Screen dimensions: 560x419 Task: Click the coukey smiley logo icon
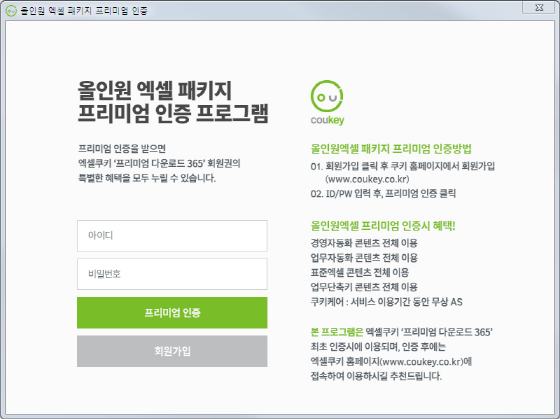click(x=327, y=96)
